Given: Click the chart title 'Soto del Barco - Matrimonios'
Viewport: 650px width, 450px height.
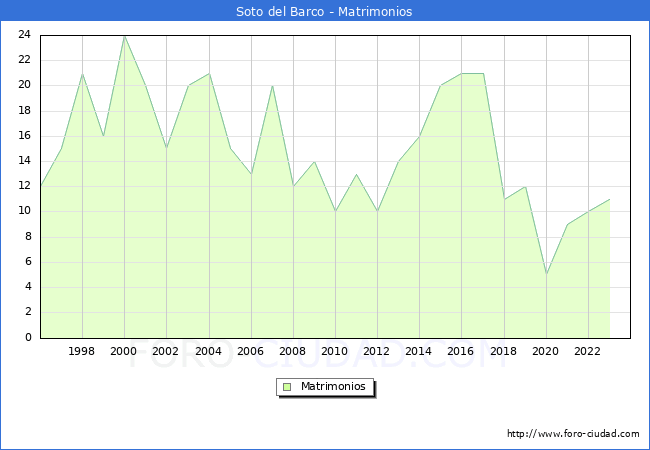Looking at the screenshot, I should (324, 11).
